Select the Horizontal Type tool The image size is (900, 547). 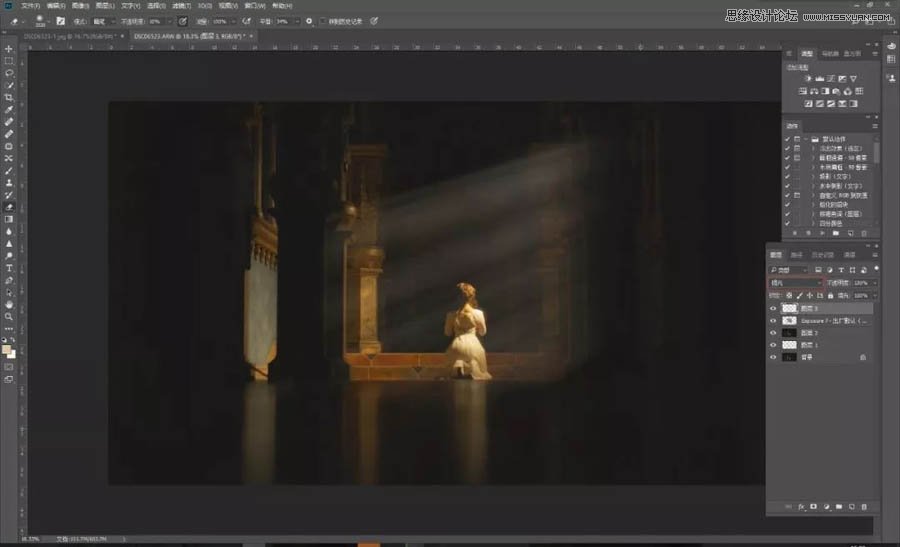point(9,268)
